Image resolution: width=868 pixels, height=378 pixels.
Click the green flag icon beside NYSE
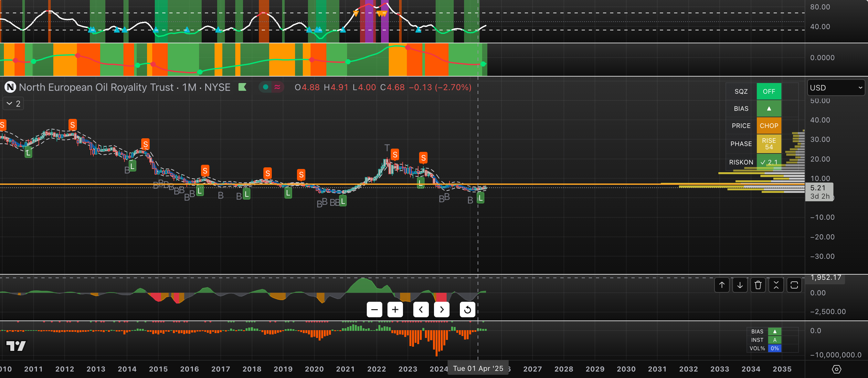[242, 87]
